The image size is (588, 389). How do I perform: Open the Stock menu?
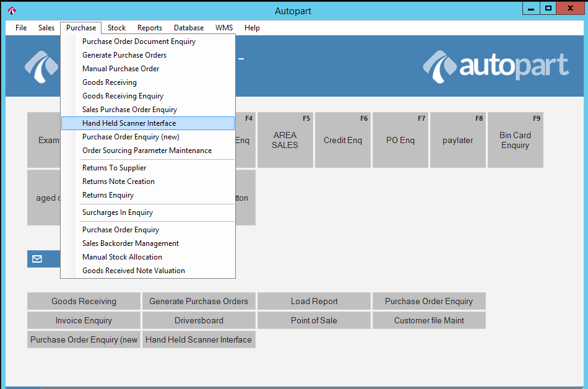(116, 28)
